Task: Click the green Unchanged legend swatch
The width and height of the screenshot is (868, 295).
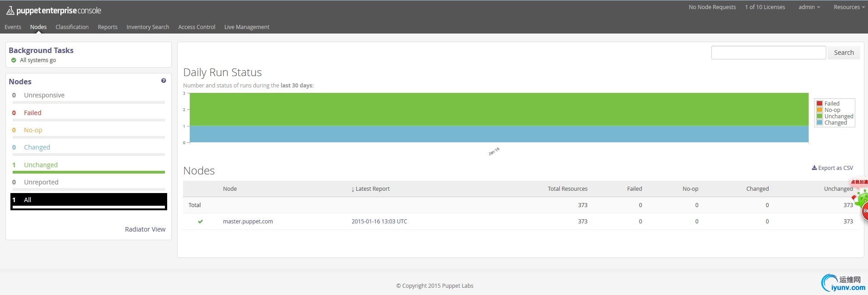Action: click(x=820, y=116)
